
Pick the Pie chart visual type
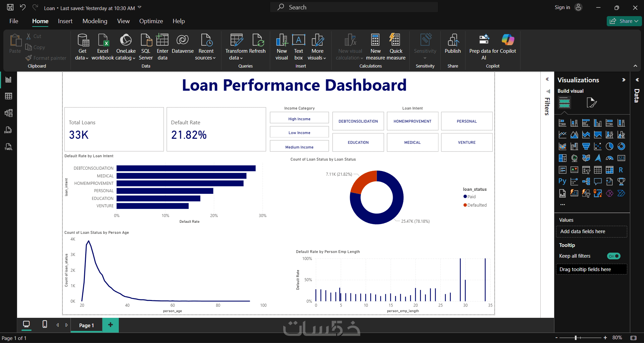[609, 146]
